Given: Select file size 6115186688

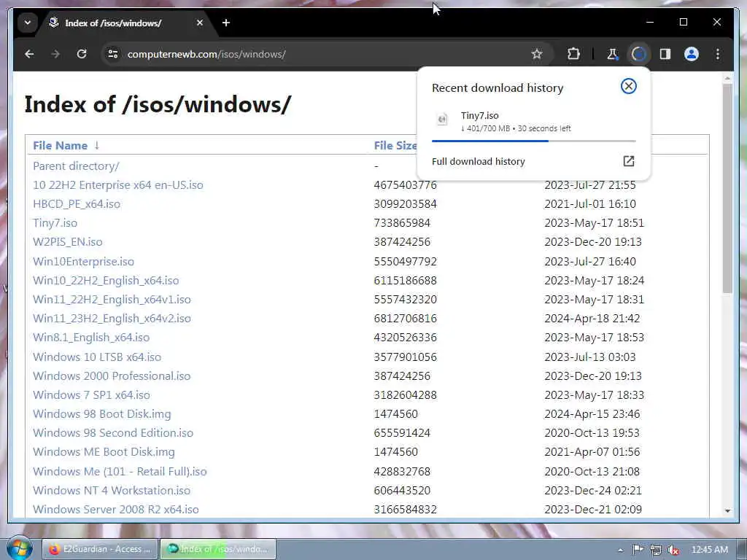Looking at the screenshot, I should [405, 281].
